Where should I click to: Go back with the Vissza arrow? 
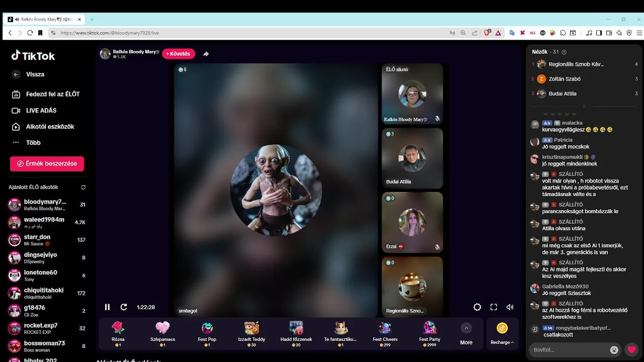(x=16, y=74)
